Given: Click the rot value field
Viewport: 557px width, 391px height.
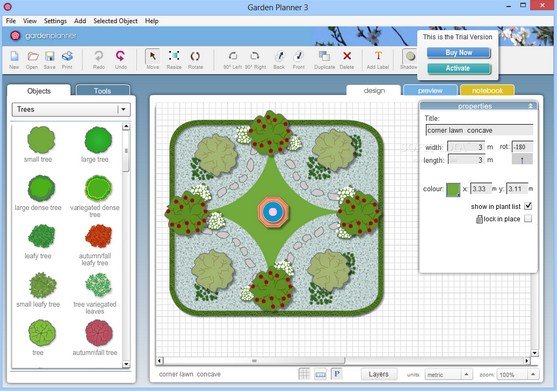Looking at the screenshot, I should pyautogui.click(x=522, y=147).
